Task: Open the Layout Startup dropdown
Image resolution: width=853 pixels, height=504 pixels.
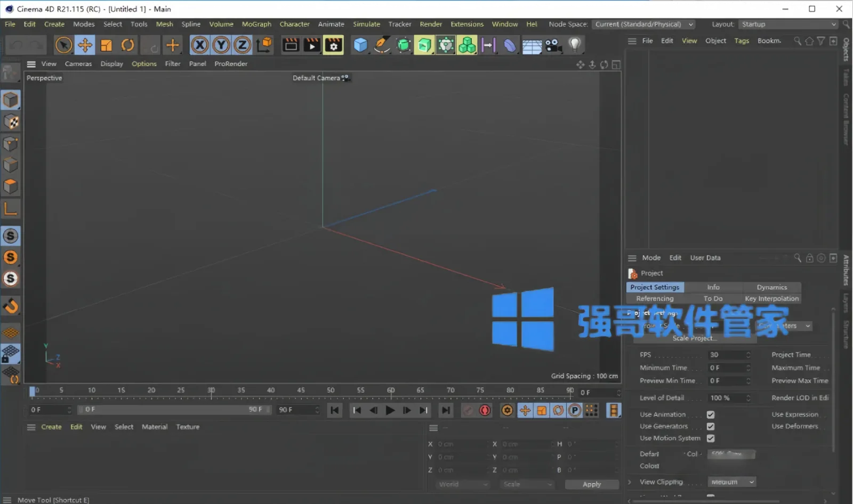Action: (x=788, y=25)
